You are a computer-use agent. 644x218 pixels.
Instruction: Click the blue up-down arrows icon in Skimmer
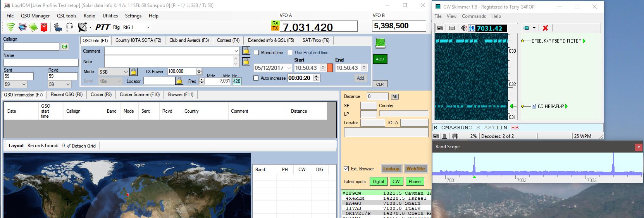[x=472, y=28]
